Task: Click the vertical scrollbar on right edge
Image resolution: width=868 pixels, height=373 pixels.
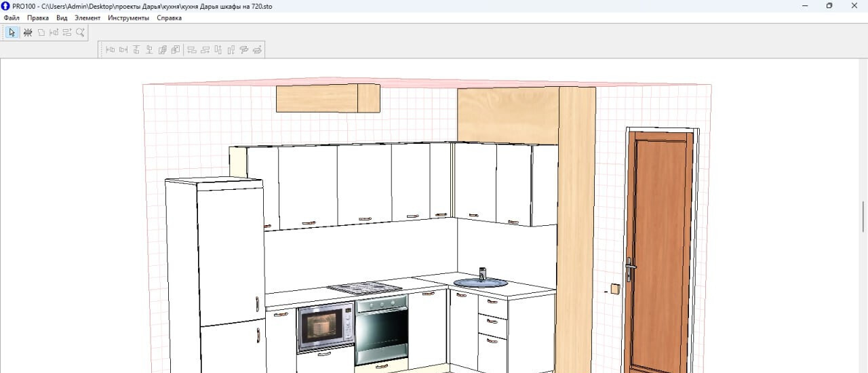Action: coord(863,217)
